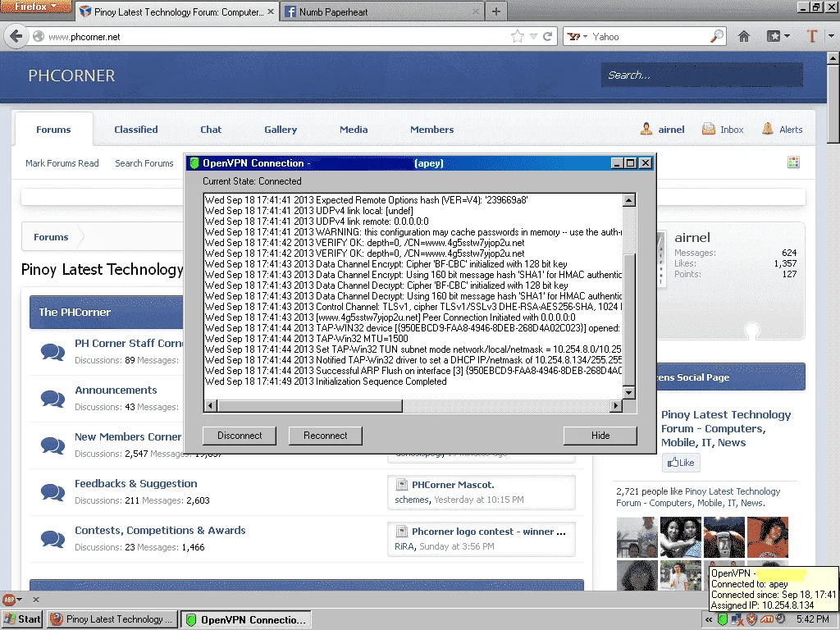The image size is (840, 630).
Task: Open the Media navigation tab
Action: (354, 129)
